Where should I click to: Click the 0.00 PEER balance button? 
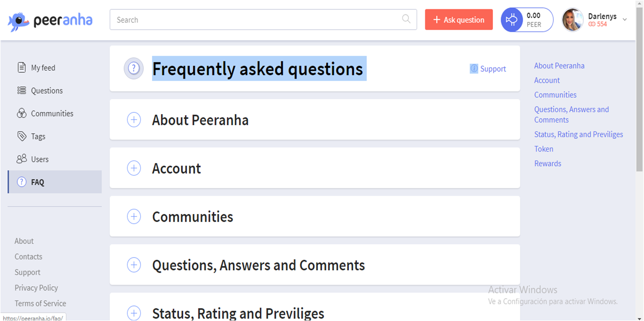tap(527, 20)
